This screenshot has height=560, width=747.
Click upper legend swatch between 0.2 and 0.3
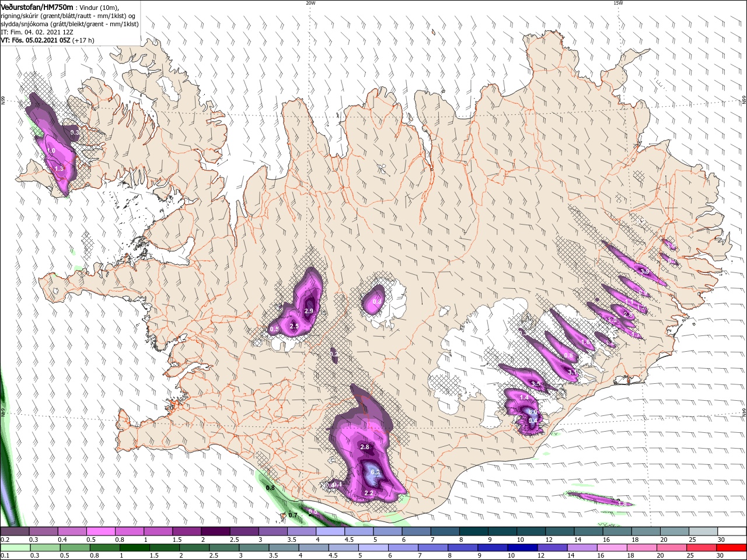[15, 531]
